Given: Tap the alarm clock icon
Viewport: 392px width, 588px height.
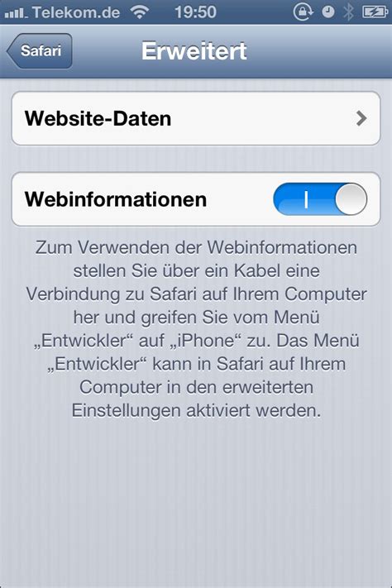Looking at the screenshot, I should pos(328,12).
